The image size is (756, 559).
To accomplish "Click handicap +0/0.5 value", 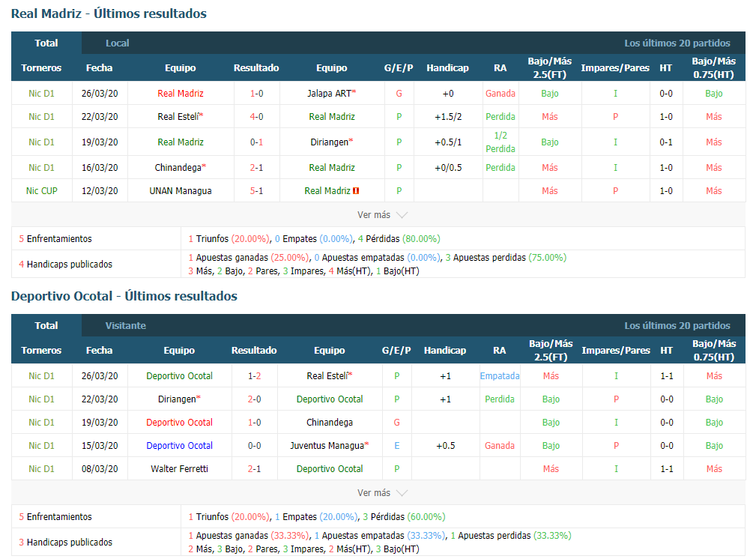I will point(448,168).
